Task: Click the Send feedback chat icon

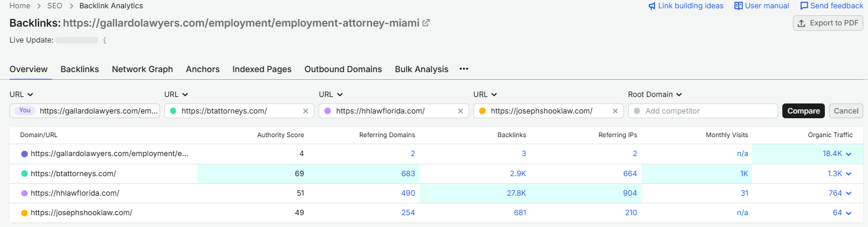Action: 804,6
